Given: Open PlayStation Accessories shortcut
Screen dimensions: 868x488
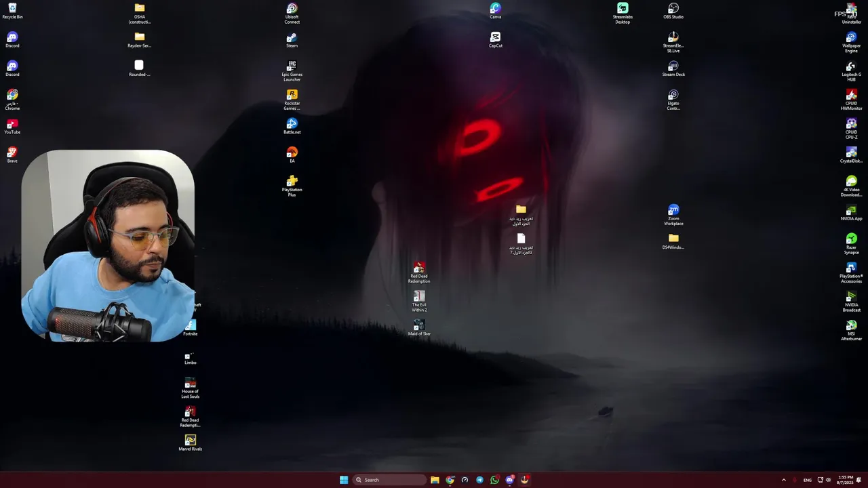Looking at the screenshot, I should click(851, 272).
